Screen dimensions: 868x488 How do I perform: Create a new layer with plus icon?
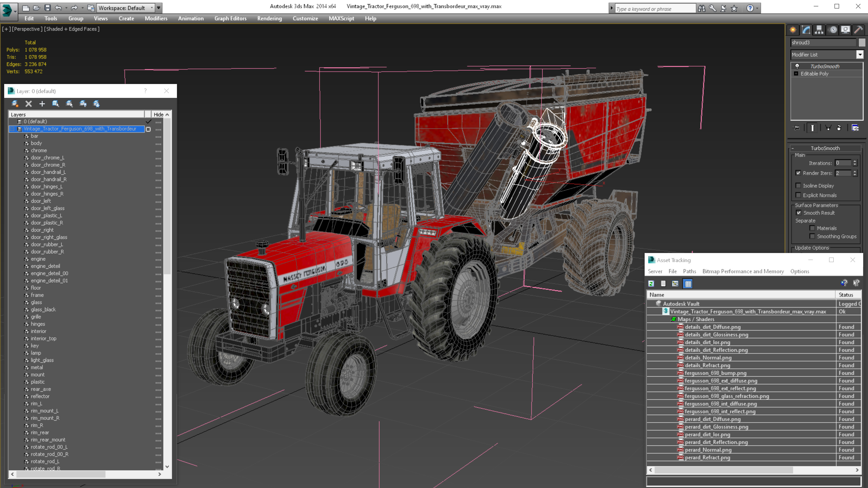click(42, 104)
